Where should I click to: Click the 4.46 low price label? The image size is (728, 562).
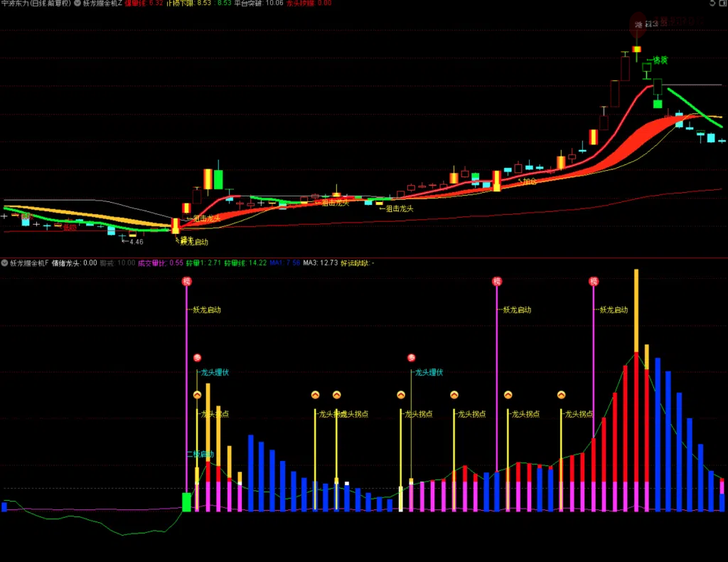coord(136,242)
